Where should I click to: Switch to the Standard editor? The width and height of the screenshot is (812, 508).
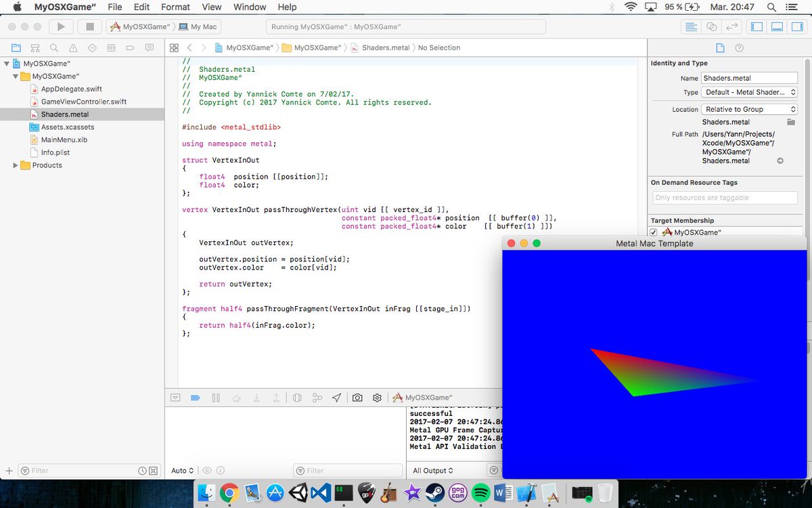(x=691, y=26)
